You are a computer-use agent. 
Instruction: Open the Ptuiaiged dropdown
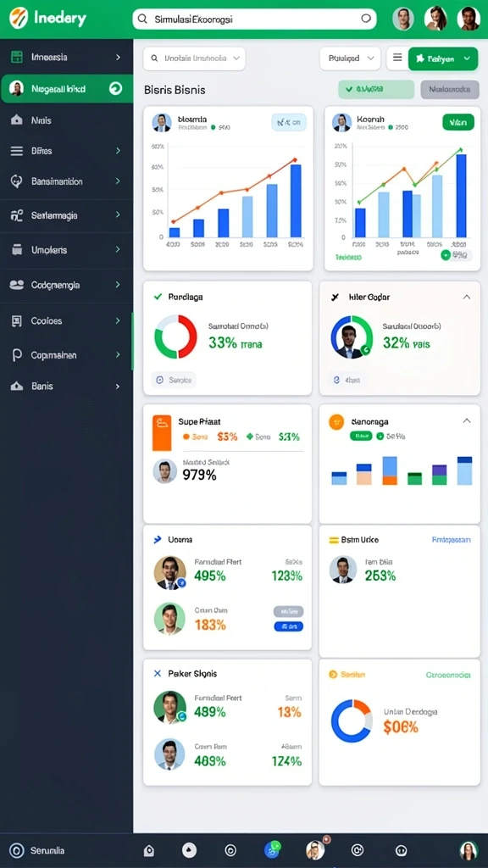pos(350,58)
